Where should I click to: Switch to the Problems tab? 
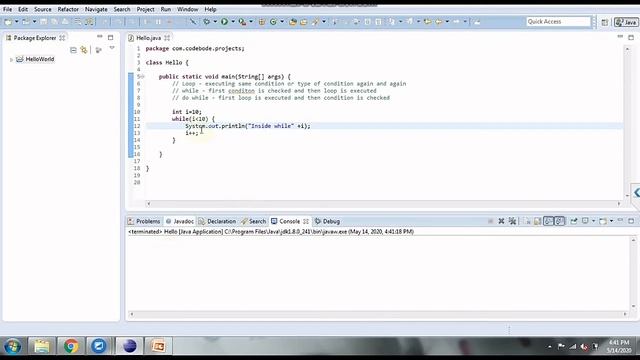(144, 221)
